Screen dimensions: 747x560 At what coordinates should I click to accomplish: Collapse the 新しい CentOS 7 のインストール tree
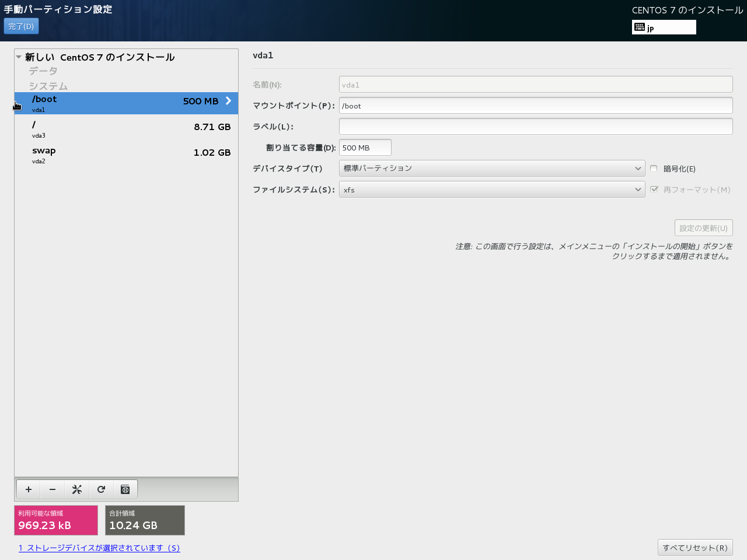tap(19, 57)
